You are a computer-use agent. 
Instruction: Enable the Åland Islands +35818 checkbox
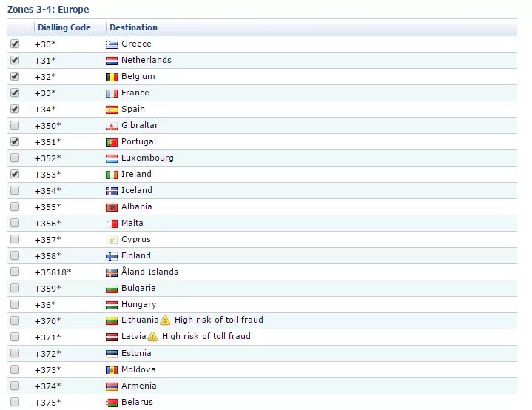coord(15,272)
